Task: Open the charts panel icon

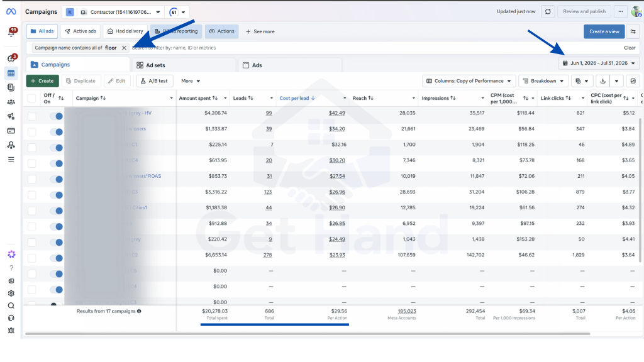Action: pos(633,81)
